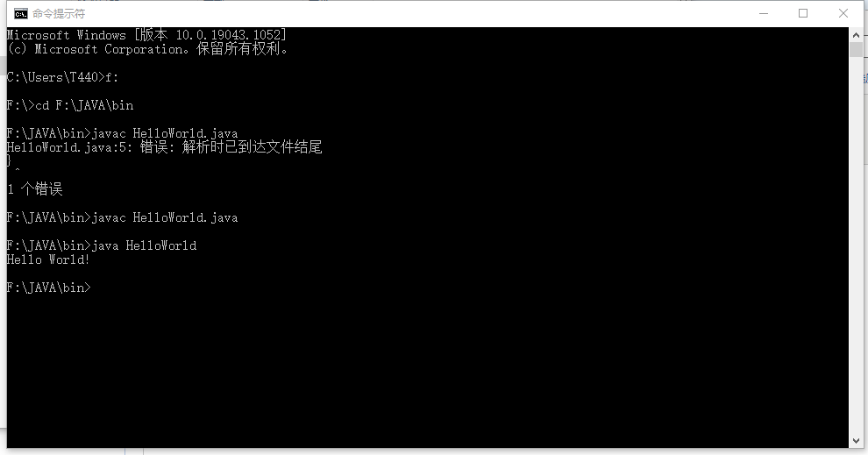The image size is (868, 455).
Task: Click the vertical scrollbar thumb
Action: pos(856,49)
